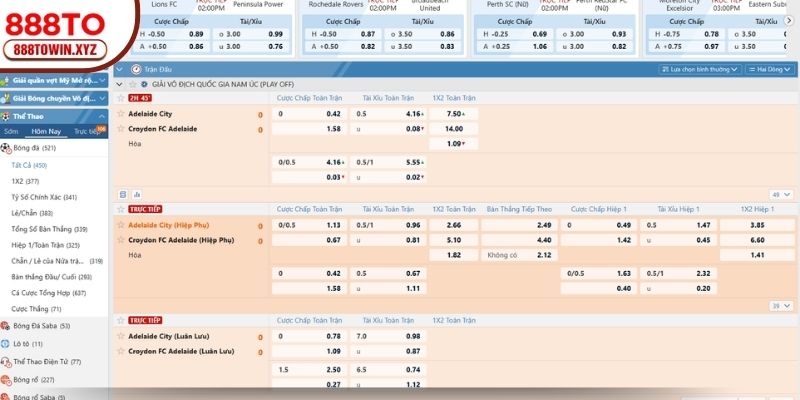This screenshot has height=400, width=800.
Task: Star the first TRỰC TIẾP match header
Action: coord(121,209)
